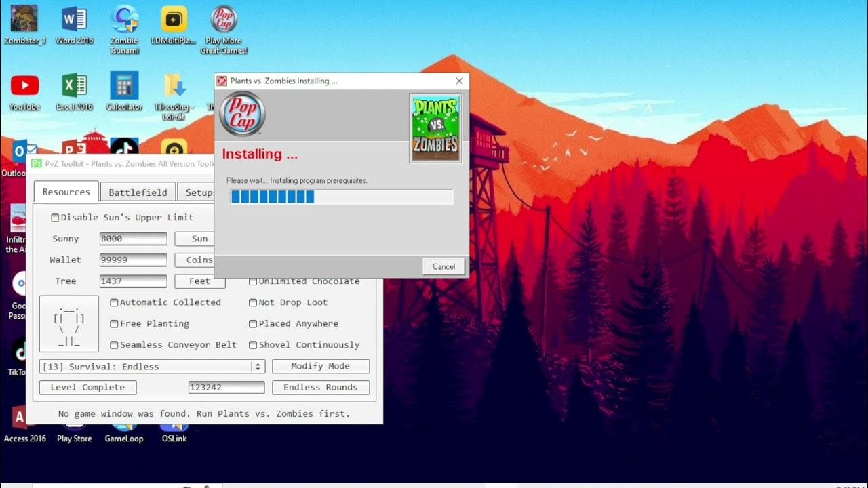This screenshot has height=488, width=868.
Task: Cancel the Plants vs. Zombies installation
Action: tap(443, 266)
